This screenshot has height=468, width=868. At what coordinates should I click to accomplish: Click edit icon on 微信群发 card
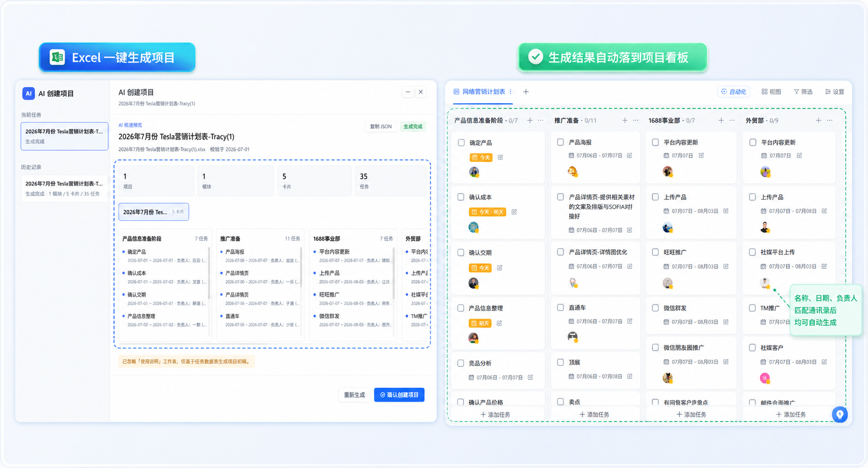[x=726, y=322]
